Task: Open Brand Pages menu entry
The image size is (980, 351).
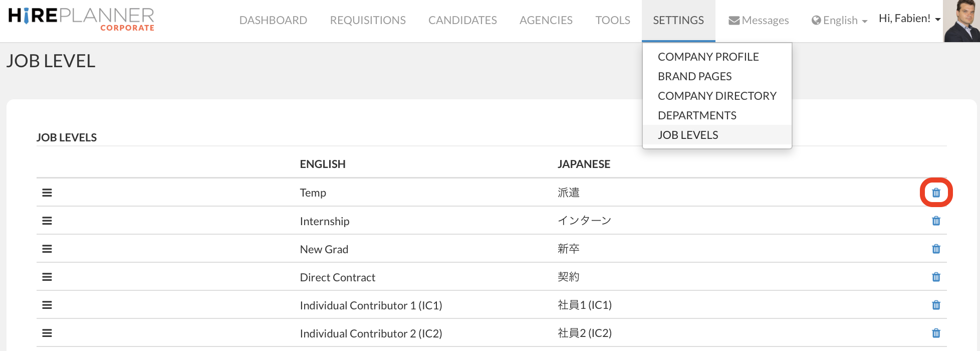Action: (x=694, y=76)
